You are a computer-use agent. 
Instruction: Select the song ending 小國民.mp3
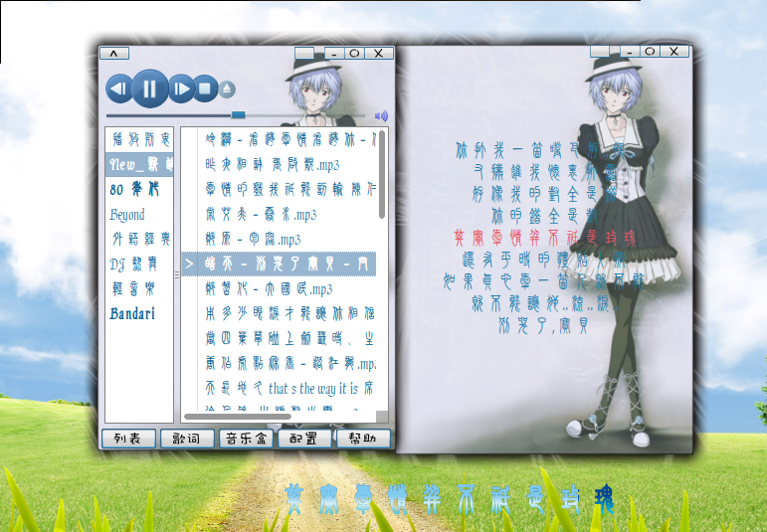(279, 289)
